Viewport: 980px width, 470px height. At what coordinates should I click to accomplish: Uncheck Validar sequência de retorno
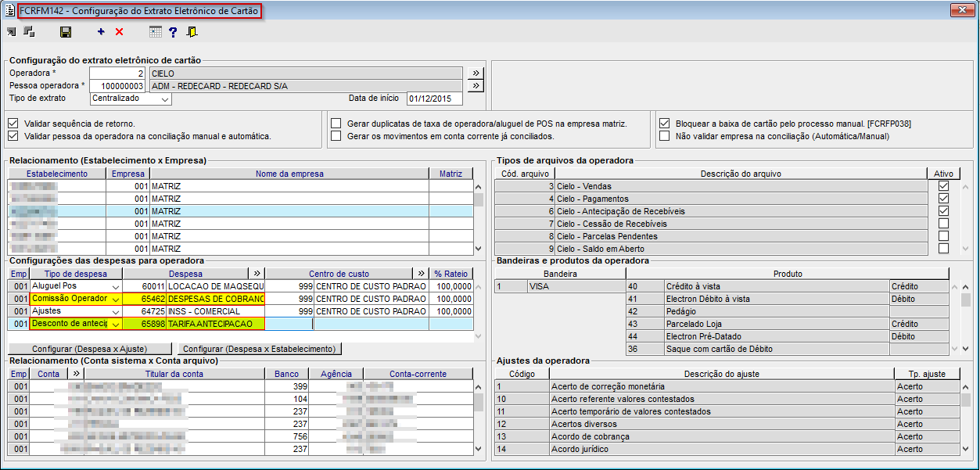click(13, 124)
